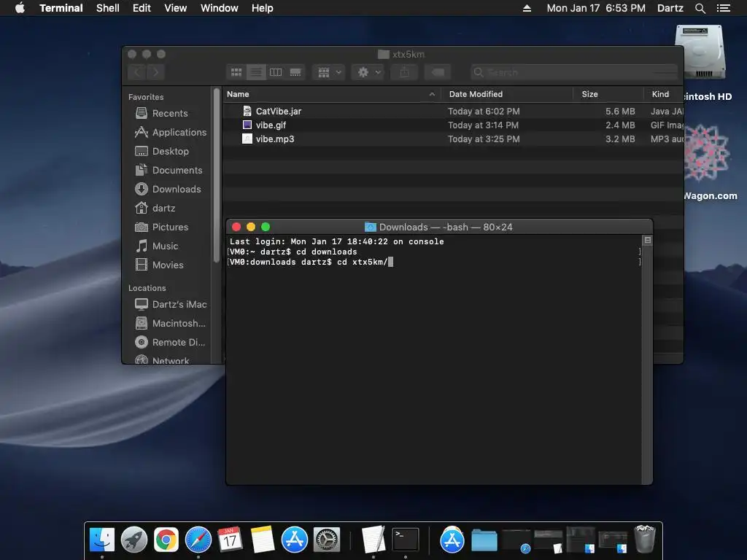
Task: Open Launchpad from the Dock
Action: click(x=134, y=540)
